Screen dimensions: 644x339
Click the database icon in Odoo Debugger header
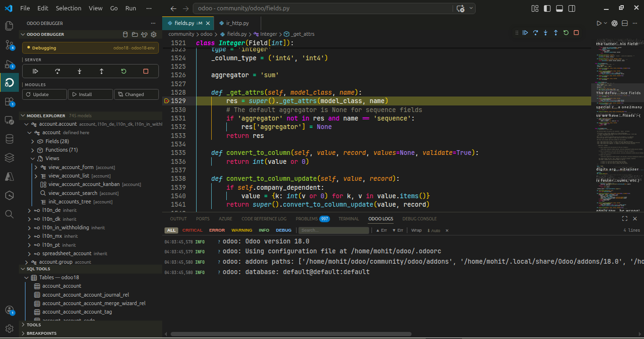(125, 34)
